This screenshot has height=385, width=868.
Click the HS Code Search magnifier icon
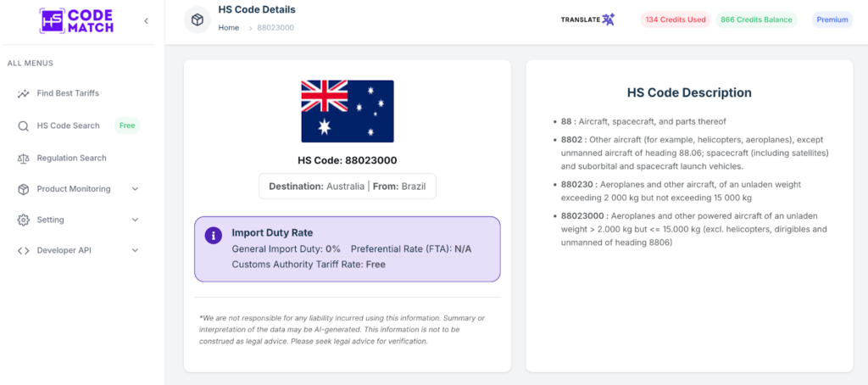(23, 126)
